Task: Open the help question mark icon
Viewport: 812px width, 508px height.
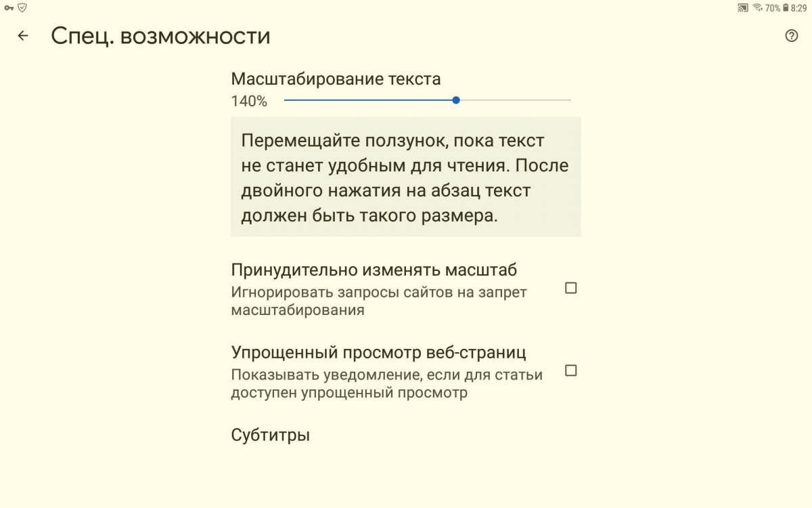Action: 792,36
